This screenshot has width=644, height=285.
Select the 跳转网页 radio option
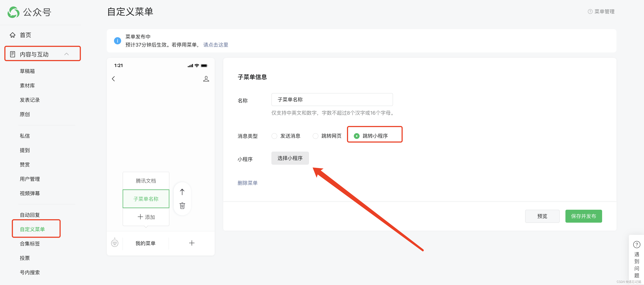tap(316, 136)
